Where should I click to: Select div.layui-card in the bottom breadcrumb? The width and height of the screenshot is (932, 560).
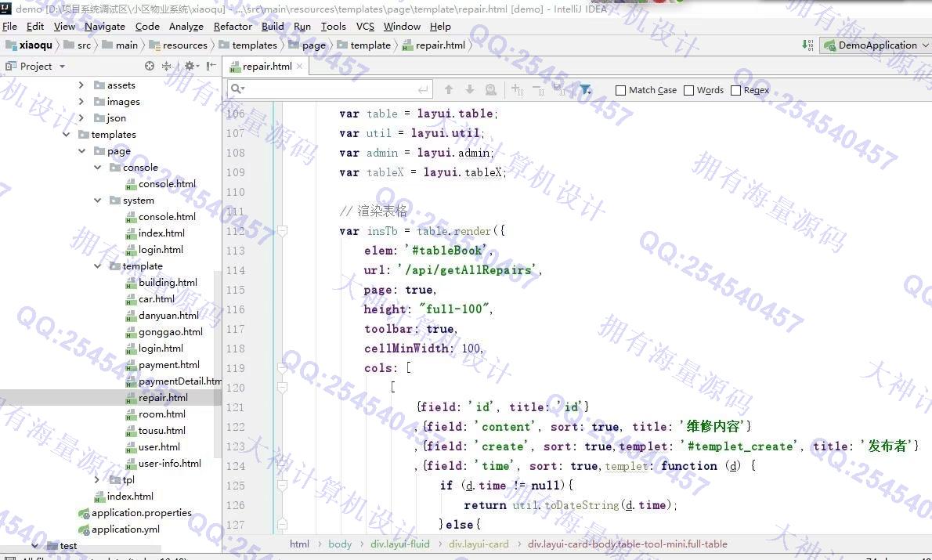[479, 544]
